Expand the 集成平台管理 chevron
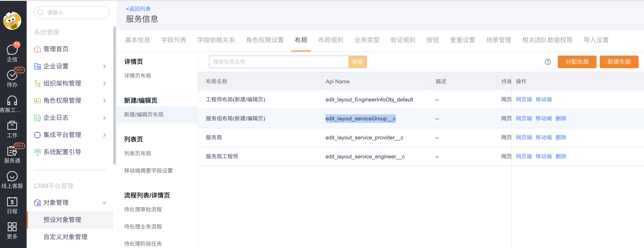This screenshot has width=644, height=248. 104,135
